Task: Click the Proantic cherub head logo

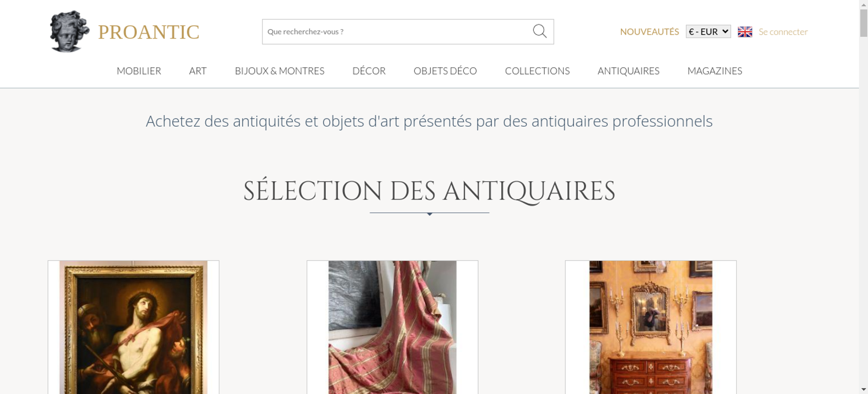Action: coord(69,31)
